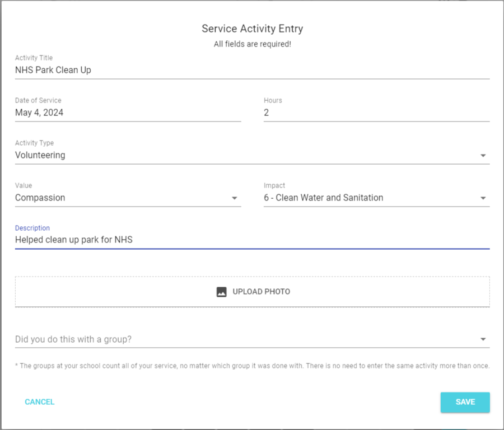The width and height of the screenshot is (504, 430).
Task: Select the Date of Service field
Action: pos(128,113)
